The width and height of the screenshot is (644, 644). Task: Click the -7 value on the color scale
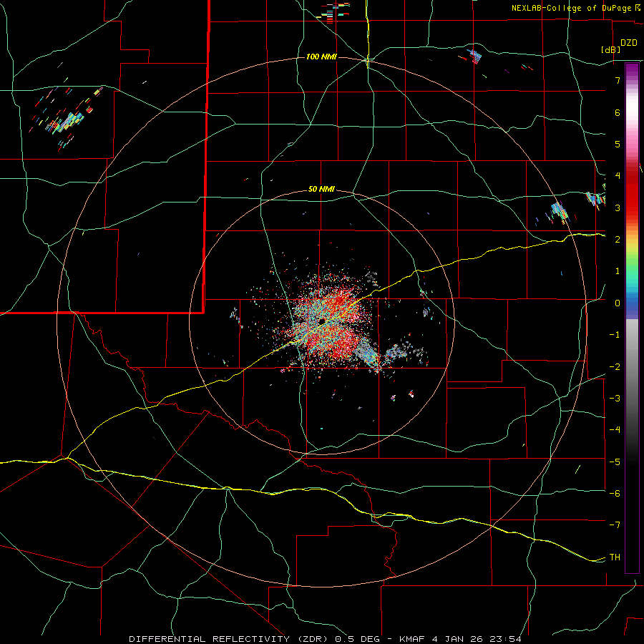(615, 525)
